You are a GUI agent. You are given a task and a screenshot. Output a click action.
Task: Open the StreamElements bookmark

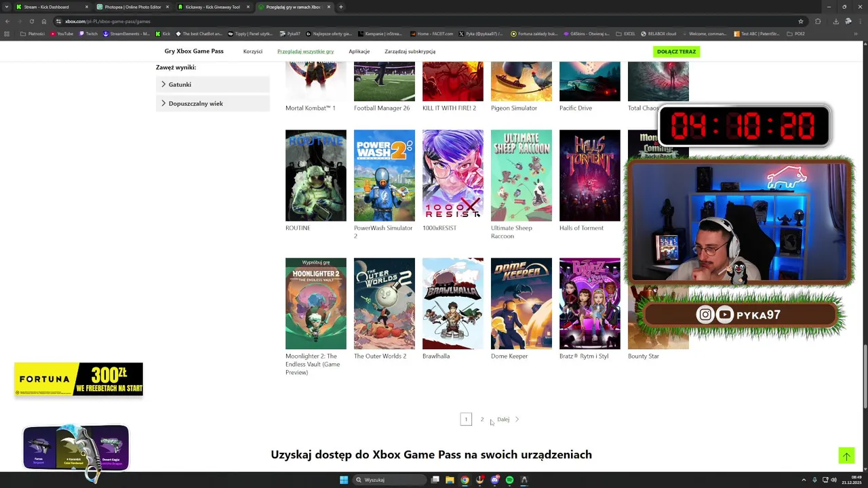coord(127,33)
